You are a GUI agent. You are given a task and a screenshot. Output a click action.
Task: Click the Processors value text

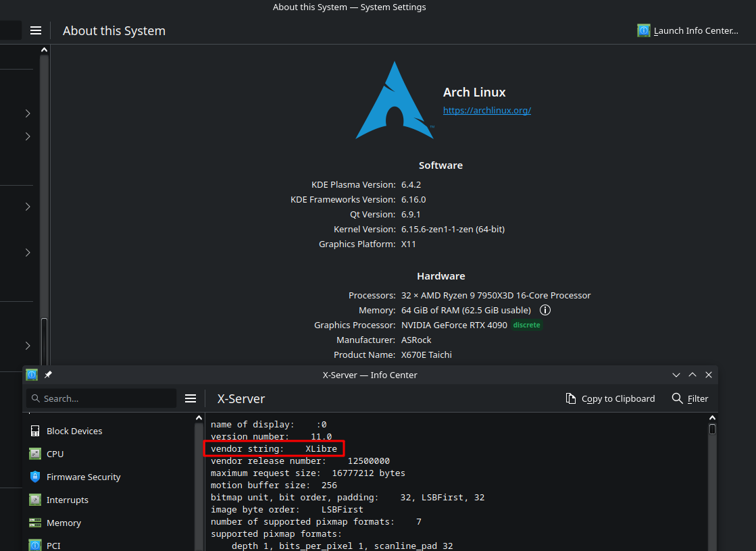click(496, 296)
